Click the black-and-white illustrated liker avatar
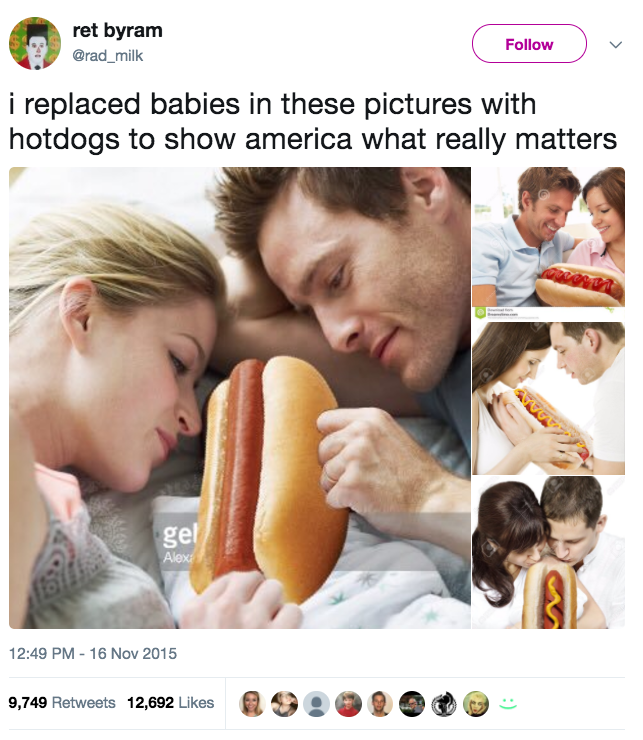The image size is (643, 740). click(x=444, y=704)
